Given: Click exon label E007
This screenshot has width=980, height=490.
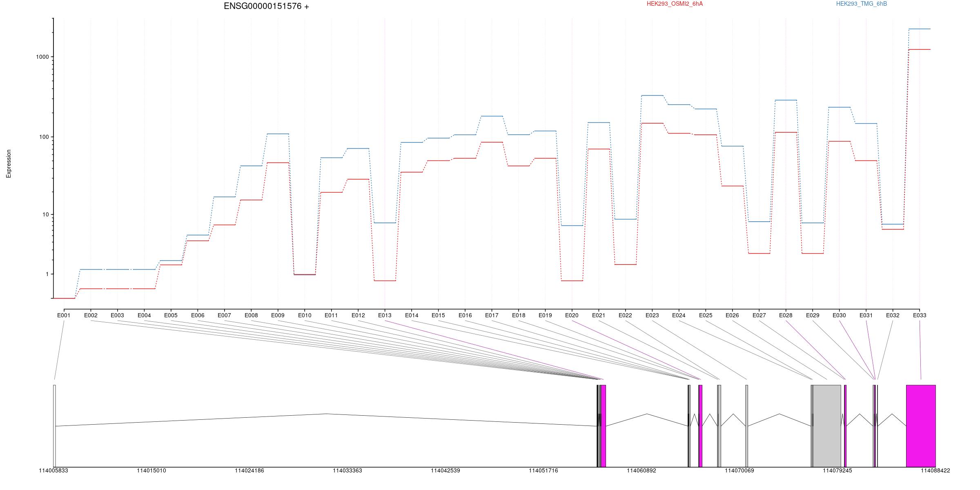Looking at the screenshot, I should tap(224, 315).
